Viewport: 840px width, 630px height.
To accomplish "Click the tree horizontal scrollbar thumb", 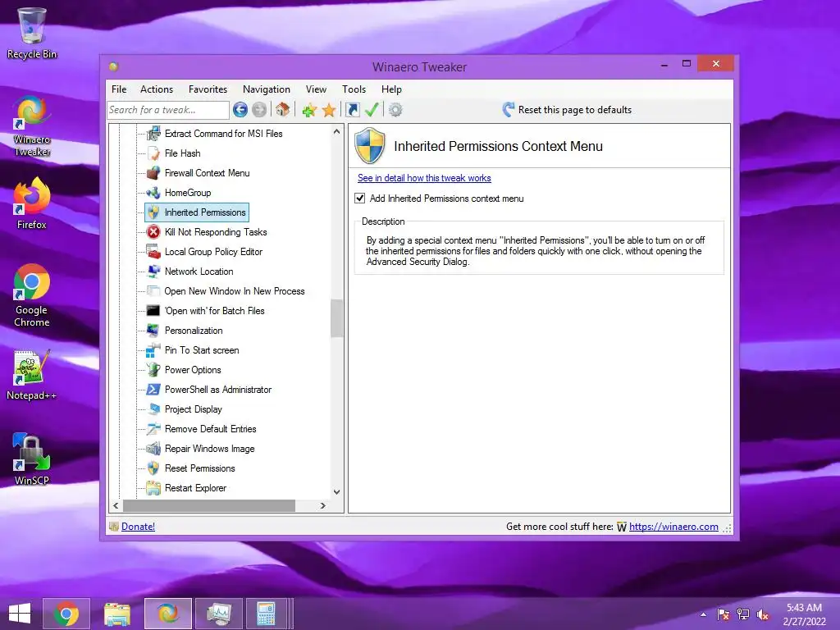I will tap(209, 505).
